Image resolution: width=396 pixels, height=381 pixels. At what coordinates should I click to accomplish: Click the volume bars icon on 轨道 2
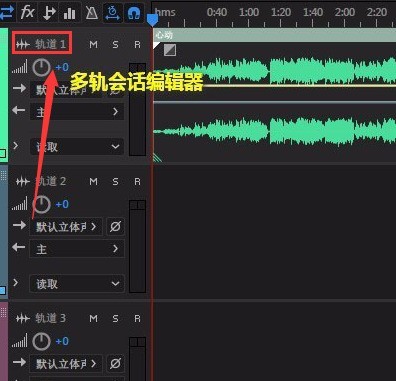click(x=20, y=204)
